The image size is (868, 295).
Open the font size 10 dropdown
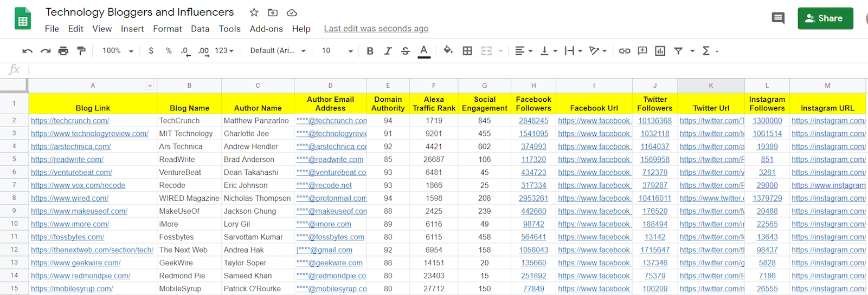pos(337,51)
